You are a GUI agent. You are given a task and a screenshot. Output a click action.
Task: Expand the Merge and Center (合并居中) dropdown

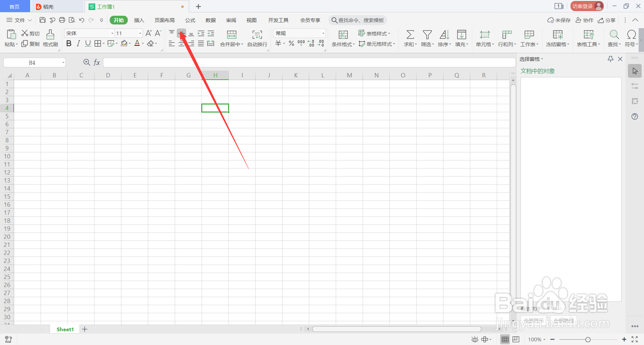242,44
